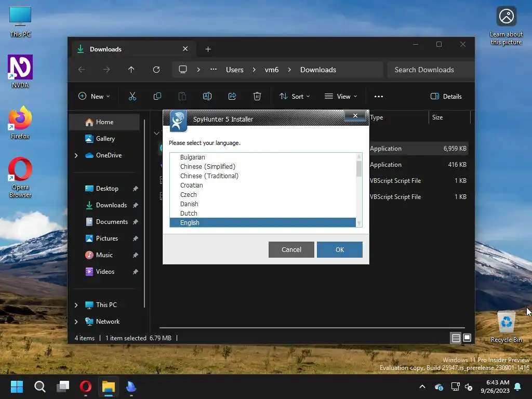Click the chevron after vm6 in address bar
The width and height of the screenshot is (532, 399).
point(289,70)
